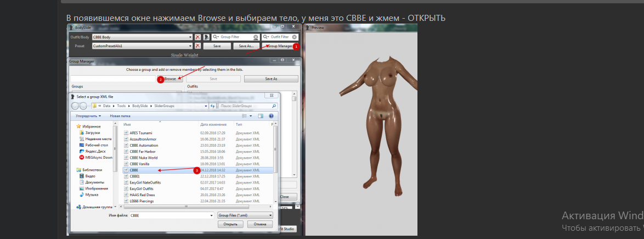Click the help question mark icon
The width and height of the screenshot is (644, 239).
coord(270,116)
